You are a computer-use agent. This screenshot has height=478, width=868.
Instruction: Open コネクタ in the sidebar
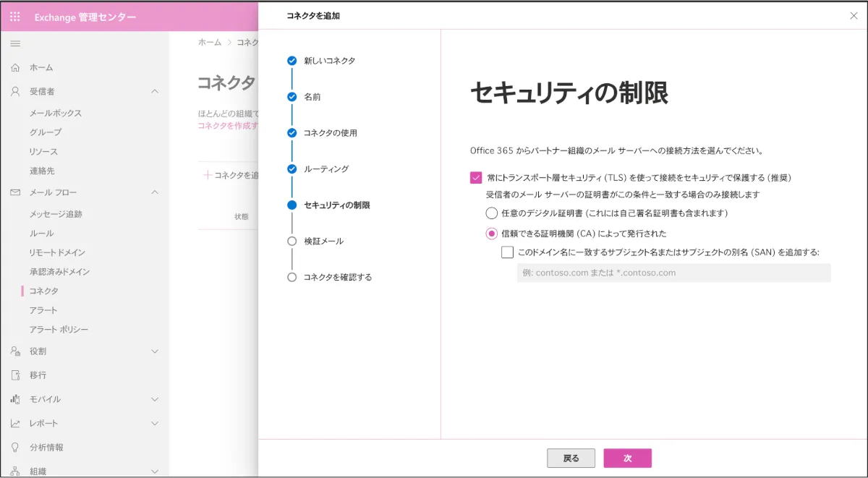tap(44, 291)
